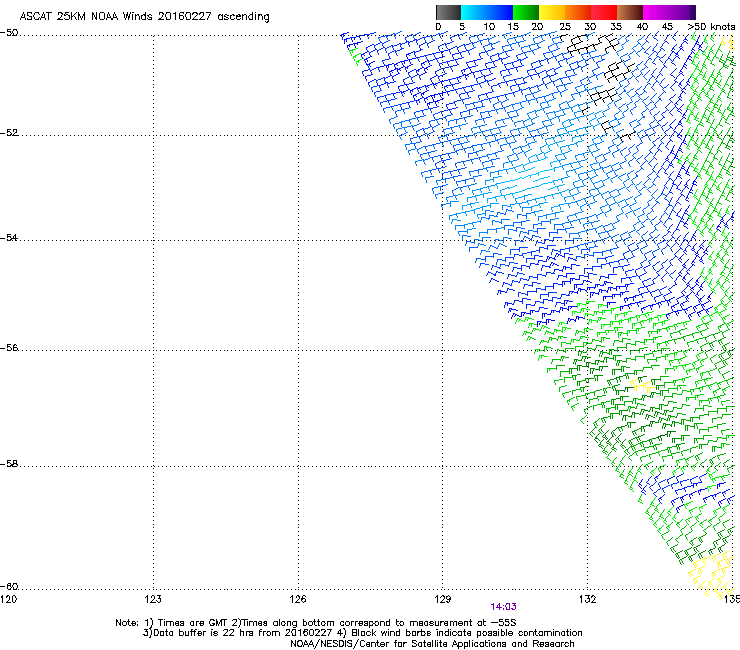The width and height of the screenshot is (740, 650).
Task: Click the latitude label '-58'
Action: pos(9,464)
